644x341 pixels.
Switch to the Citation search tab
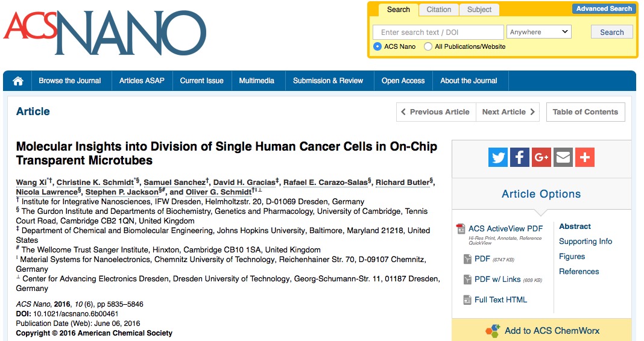438,10
